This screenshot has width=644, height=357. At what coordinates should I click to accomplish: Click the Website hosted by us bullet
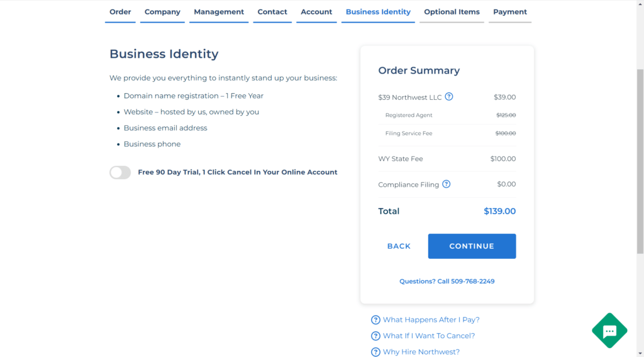tap(191, 112)
